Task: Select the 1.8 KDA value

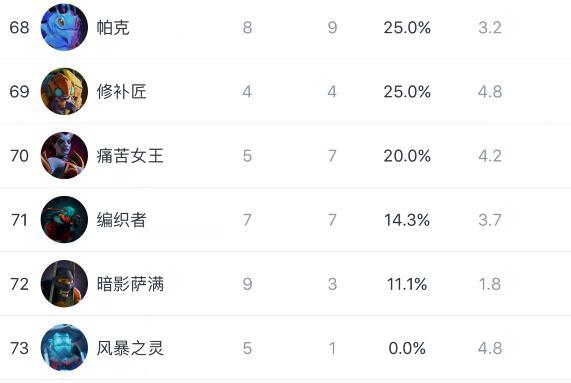Action: [490, 284]
